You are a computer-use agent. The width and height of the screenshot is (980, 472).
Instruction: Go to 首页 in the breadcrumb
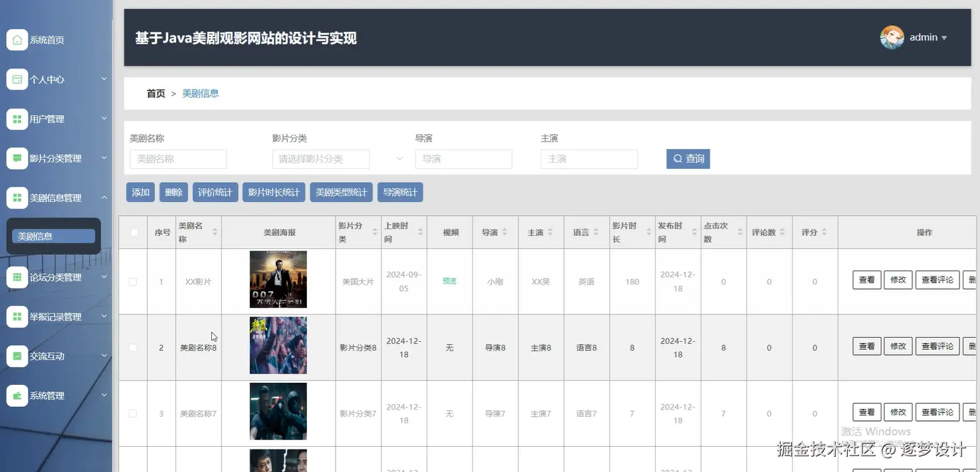coord(155,94)
